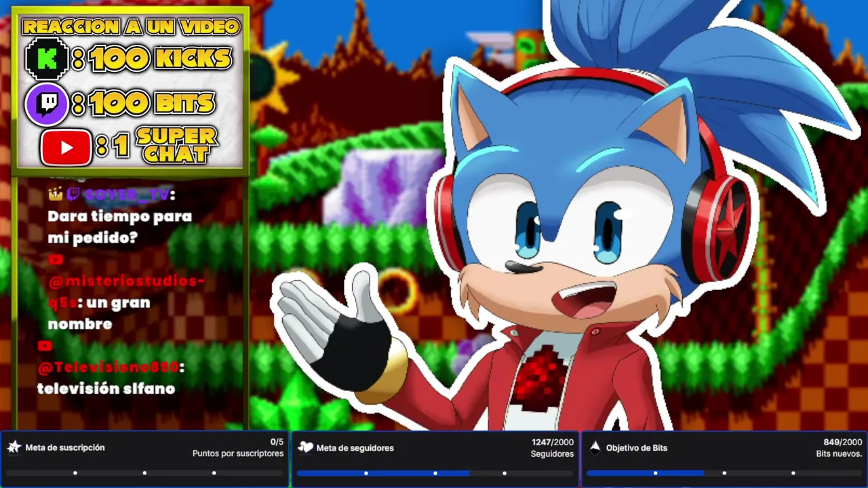The image size is (868, 488).
Task: Click the 'Dara tiempo para mi pedido?' message
Action: tap(120, 227)
